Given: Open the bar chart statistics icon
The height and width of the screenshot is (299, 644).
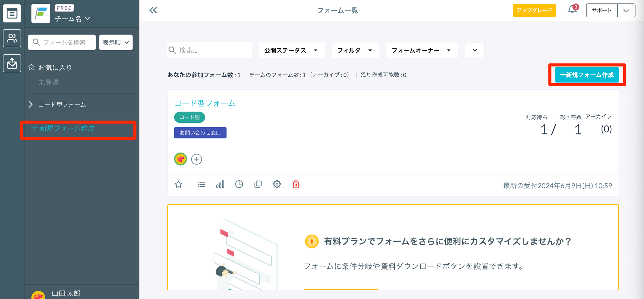Looking at the screenshot, I should pyautogui.click(x=220, y=184).
